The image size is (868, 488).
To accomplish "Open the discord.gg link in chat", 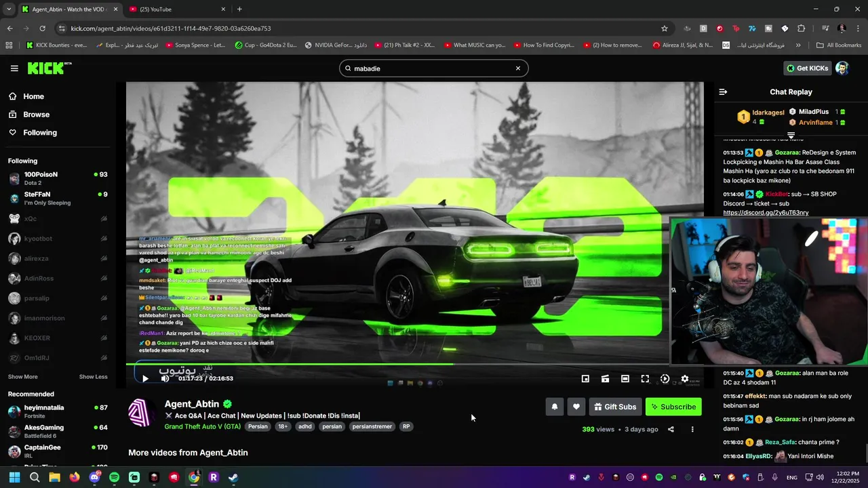I will click(766, 213).
